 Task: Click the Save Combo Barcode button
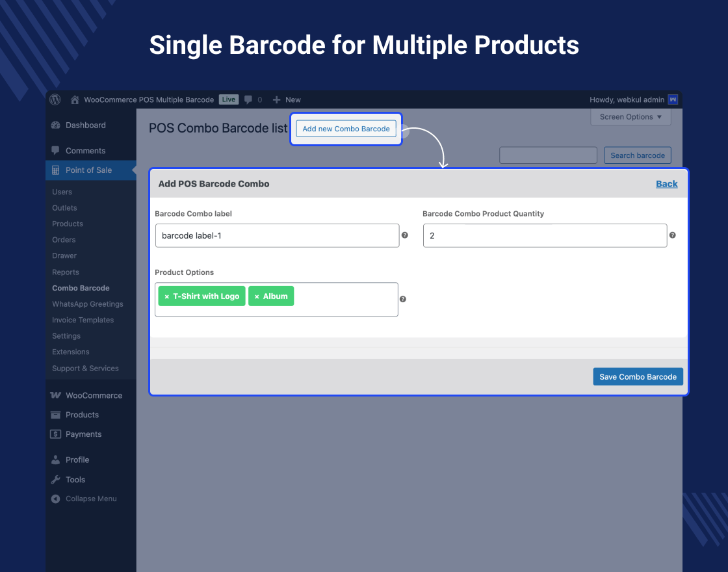(x=638, y=377)
